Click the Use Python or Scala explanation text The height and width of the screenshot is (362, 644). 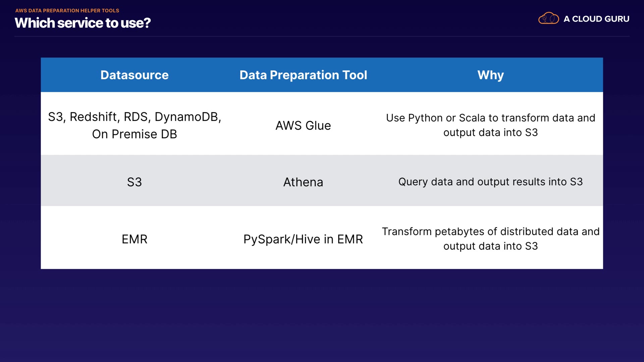coord(490,125)
